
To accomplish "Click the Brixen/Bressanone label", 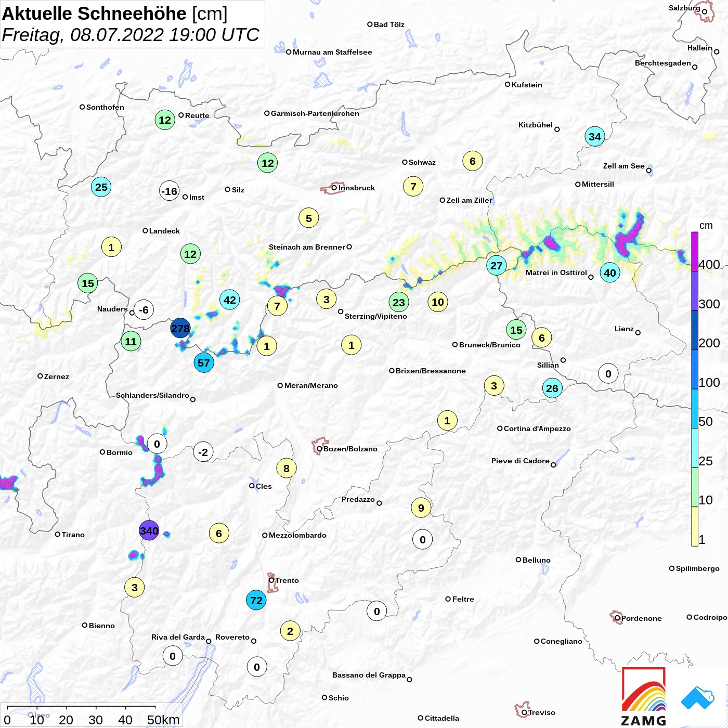I will click(431, 371).
